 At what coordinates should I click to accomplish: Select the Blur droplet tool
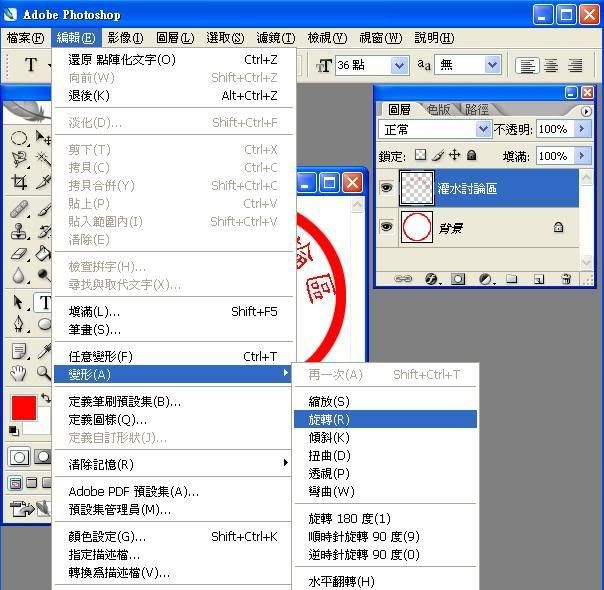pyautogui.click(x=19, y=275)
